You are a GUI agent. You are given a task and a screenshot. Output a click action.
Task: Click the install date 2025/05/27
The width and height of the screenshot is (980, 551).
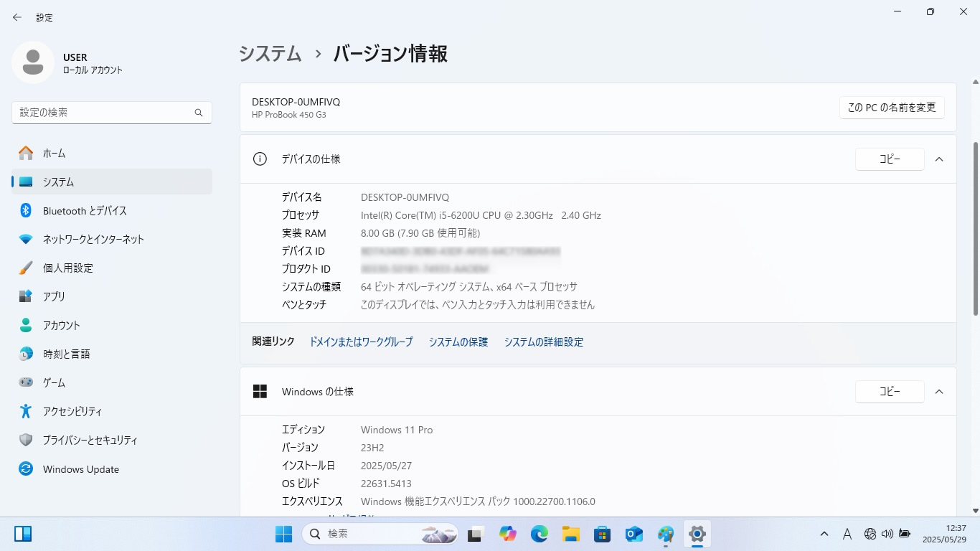pyautogui.click(x=386, y=466)
